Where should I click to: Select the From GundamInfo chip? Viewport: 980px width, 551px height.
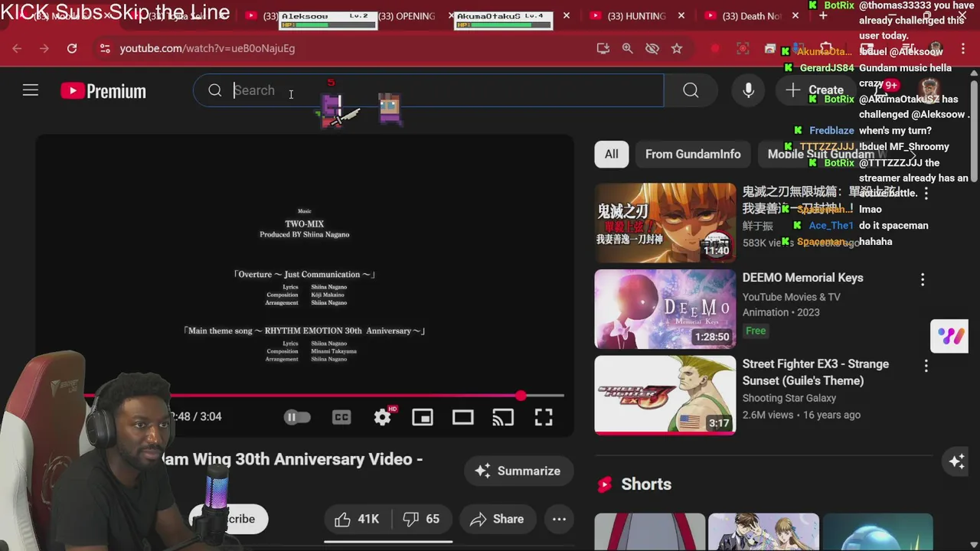point(693,154)
